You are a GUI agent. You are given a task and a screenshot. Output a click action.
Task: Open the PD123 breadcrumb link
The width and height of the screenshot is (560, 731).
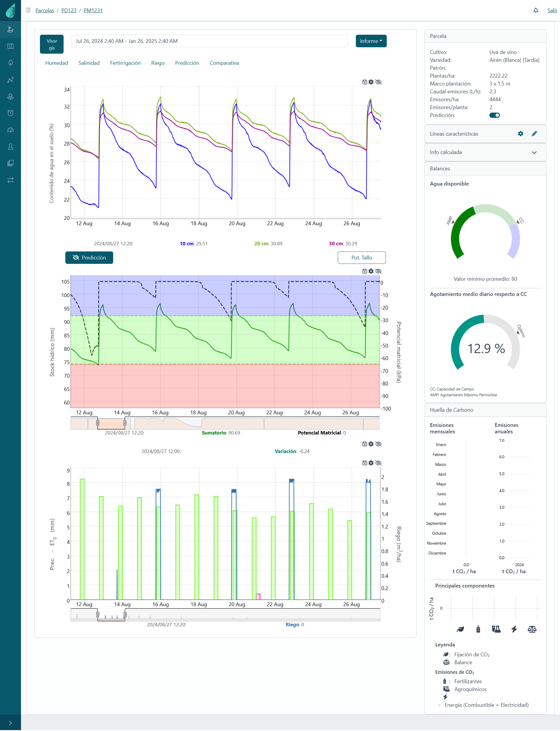pyautogui.click(x=69, y=10)
